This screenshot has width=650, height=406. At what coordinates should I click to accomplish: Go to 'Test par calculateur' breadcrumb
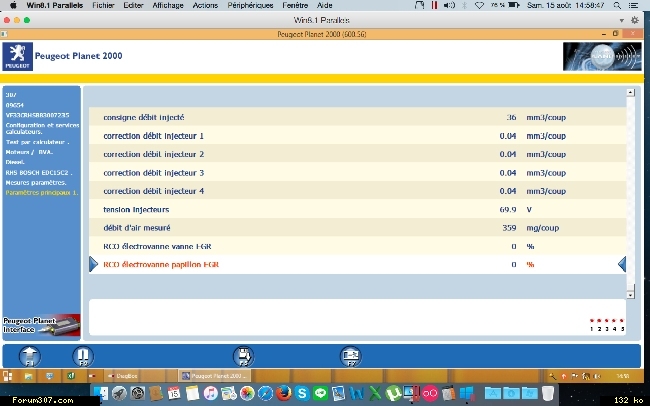(x=37, y=142)
